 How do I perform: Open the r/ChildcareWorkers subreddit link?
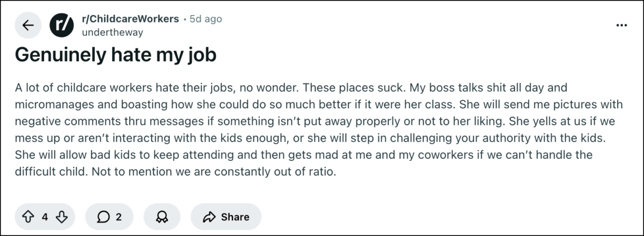[130, 19]
